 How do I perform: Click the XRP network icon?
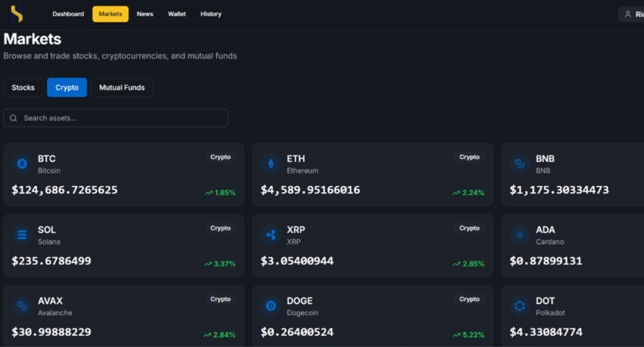[271, 235]
